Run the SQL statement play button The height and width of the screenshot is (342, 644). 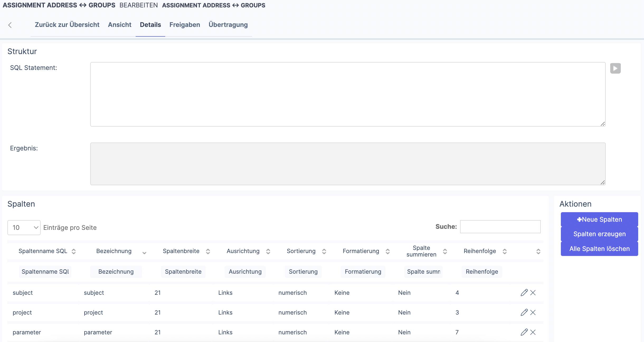point(615,68)
